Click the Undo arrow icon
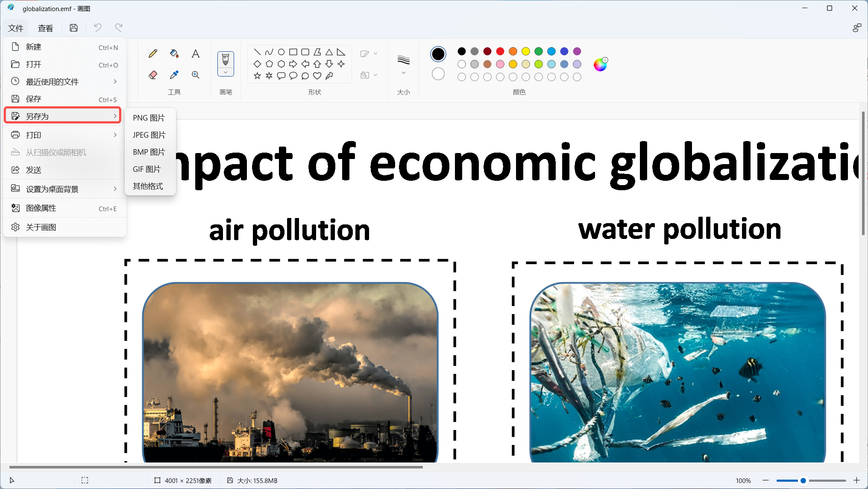 tap(98, 28)
